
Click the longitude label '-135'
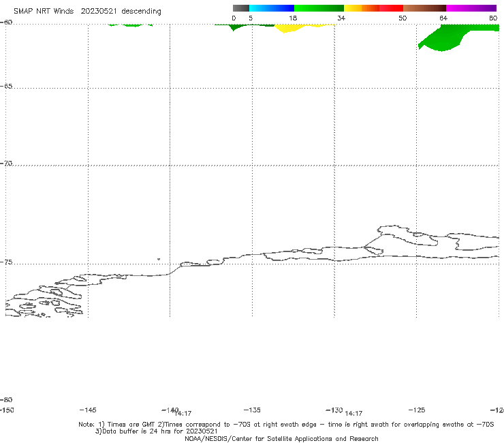pos(252,410)
